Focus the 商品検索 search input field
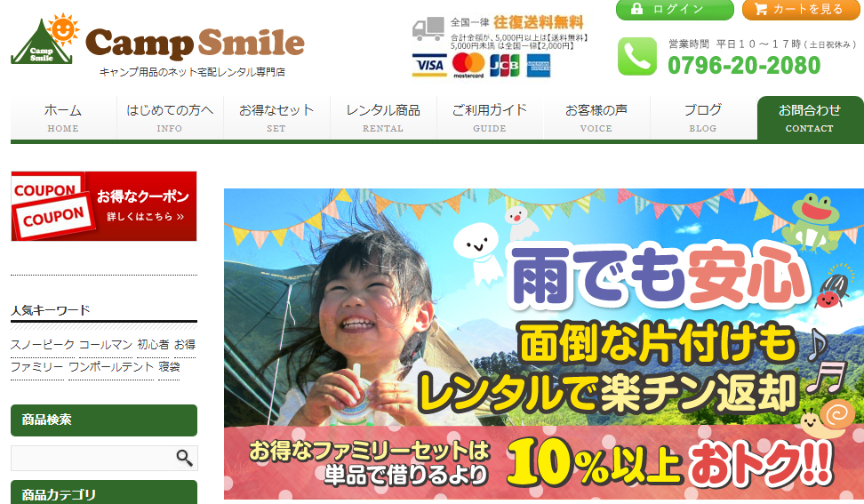 tap(92, 459)
